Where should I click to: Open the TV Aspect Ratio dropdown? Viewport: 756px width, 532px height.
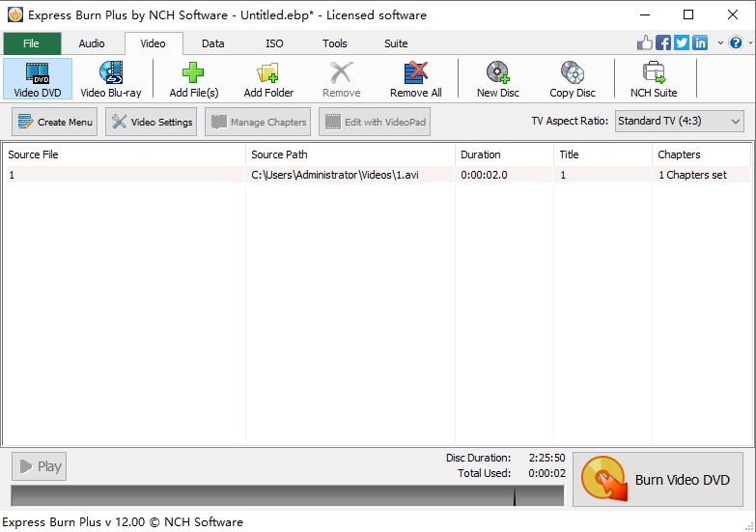[680, 121]
